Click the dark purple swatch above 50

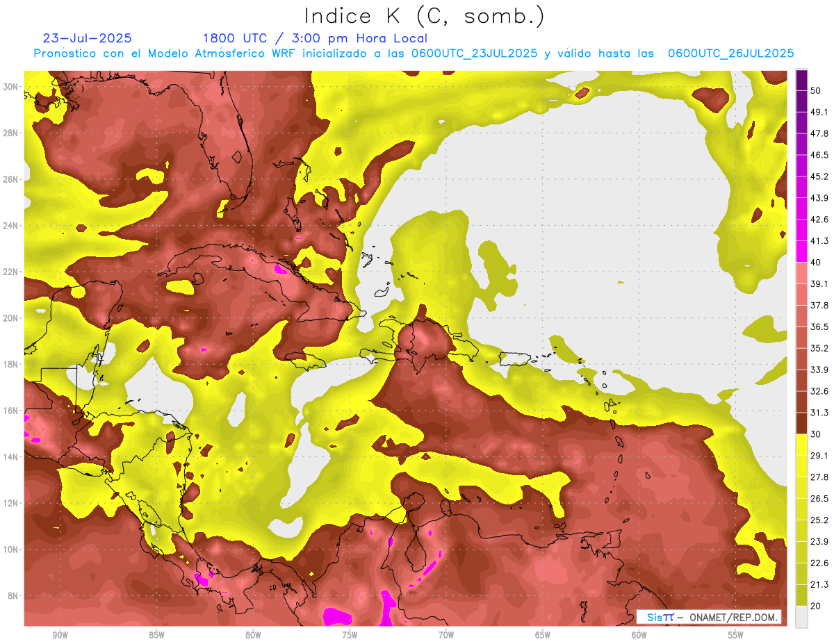(801, 80)
